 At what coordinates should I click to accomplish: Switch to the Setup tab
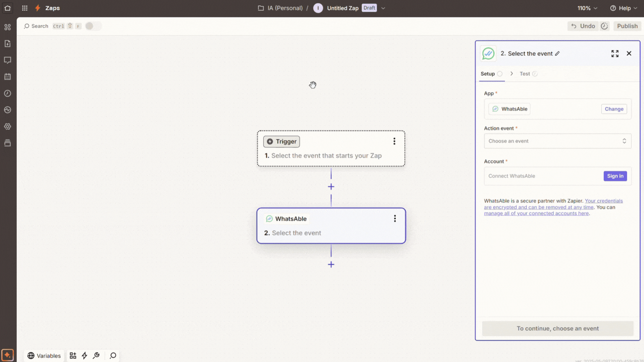click(491, 74)
